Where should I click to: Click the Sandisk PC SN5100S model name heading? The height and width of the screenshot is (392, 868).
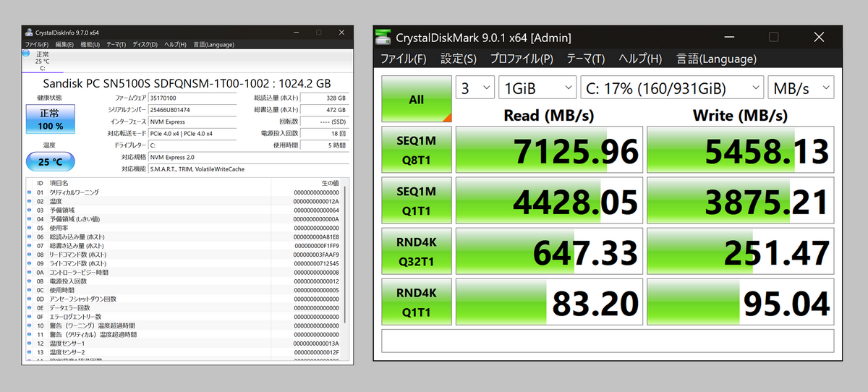tap(187, 83)
